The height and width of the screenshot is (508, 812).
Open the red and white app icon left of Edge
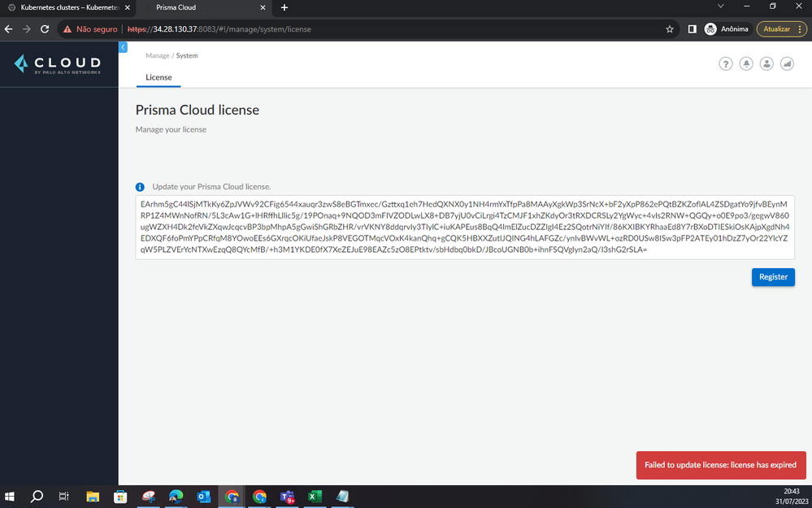tap(149, 497)
